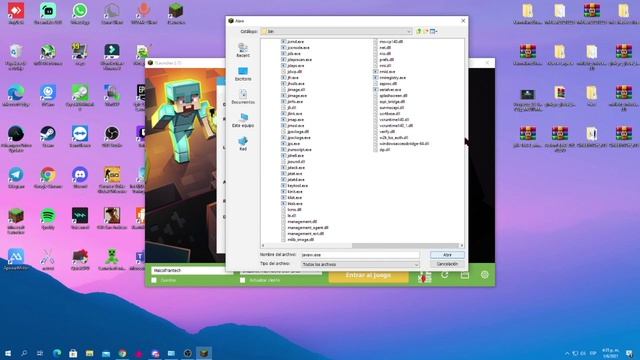The height and width of the screenshot is (360, 640).
Task: Open Windows Start menu
Action: click(x=8, y=353)
